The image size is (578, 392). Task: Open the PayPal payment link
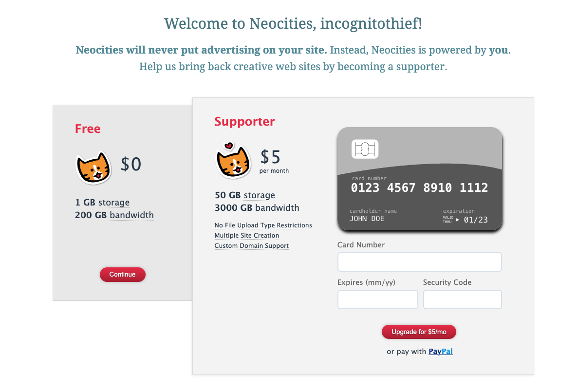441,352
